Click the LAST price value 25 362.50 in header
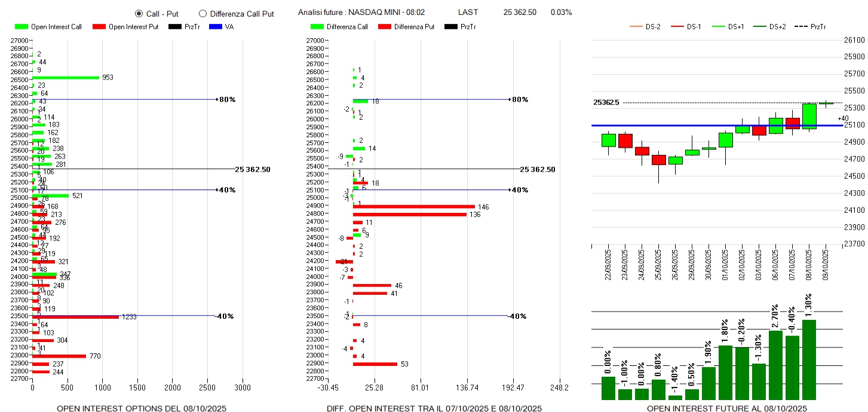 pos(520,13)
